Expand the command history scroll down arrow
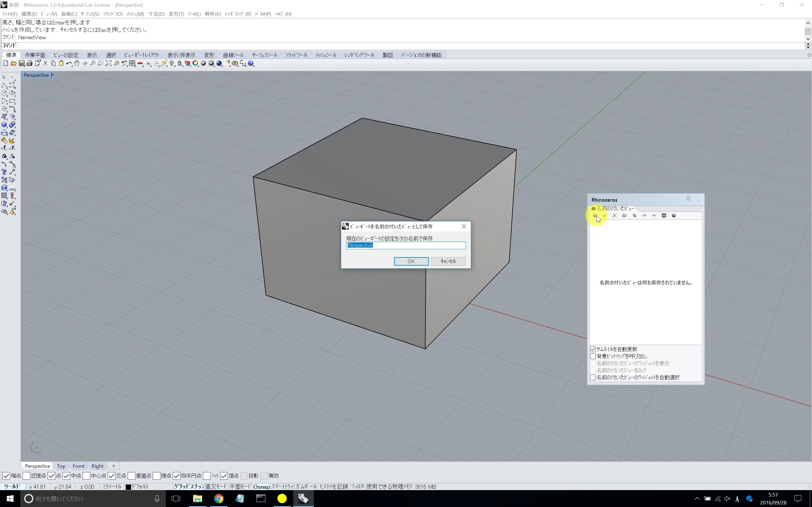This screenshot has height=507, width=812. pyautogui.click(x=808, y=39)
